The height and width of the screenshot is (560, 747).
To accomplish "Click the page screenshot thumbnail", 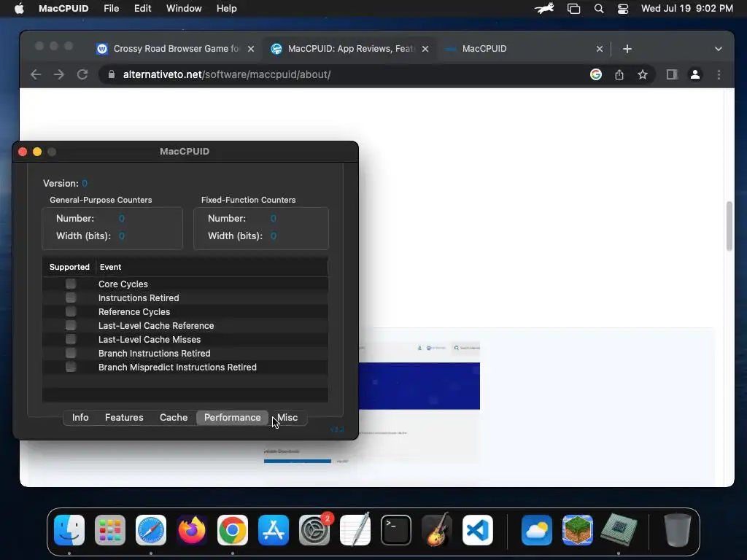I will [419, 402].
